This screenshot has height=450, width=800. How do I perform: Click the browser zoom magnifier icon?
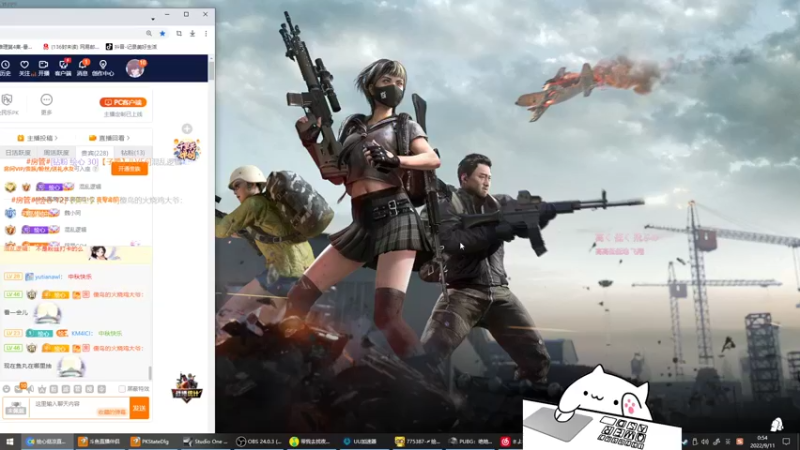pos(149,33)
